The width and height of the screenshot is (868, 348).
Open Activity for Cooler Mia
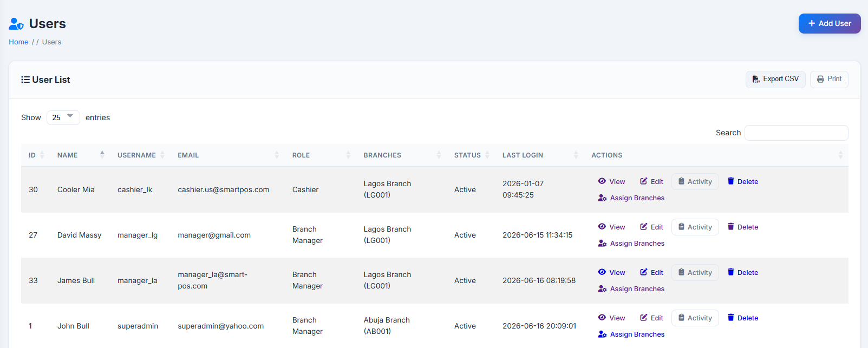pos(695,182)
